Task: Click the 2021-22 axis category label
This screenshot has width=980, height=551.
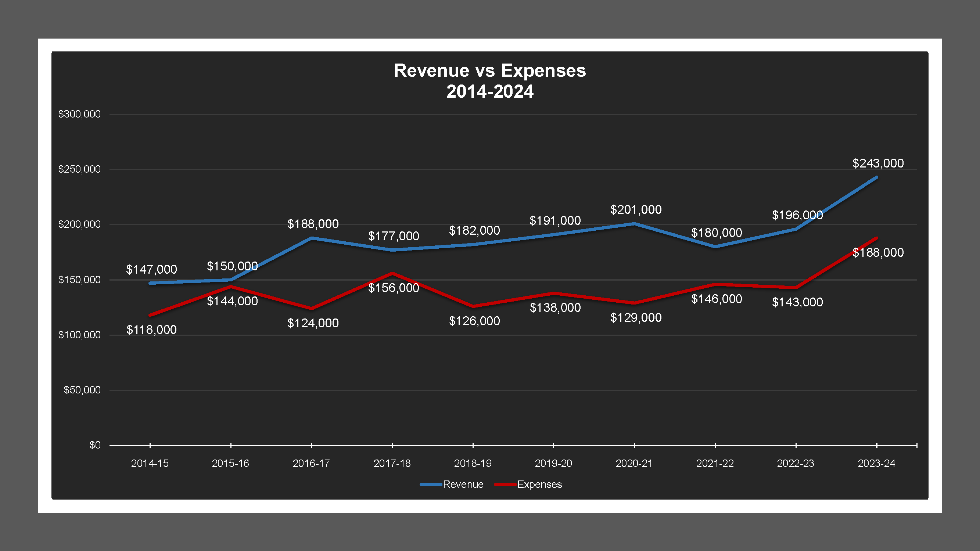Action: (715, 463)
